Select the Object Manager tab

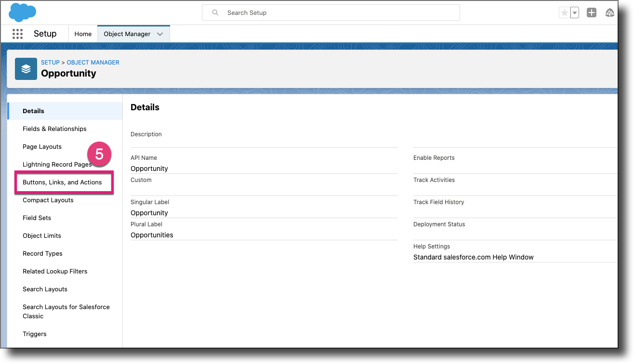point(127,34)
